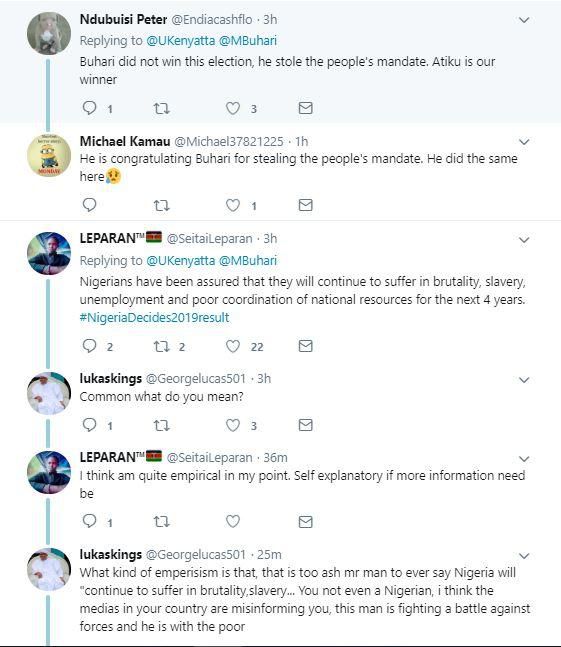The width and height of the screenshot is (561, 647).
Task: Message icon on LEPARAN's 3h tweet
Action: (305, 346)
